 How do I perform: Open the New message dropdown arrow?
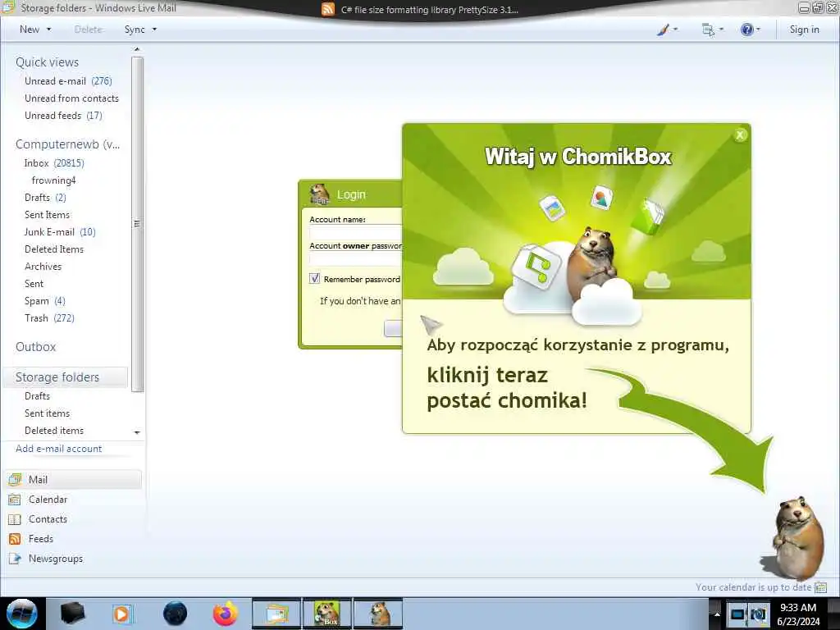click(48, 30)
